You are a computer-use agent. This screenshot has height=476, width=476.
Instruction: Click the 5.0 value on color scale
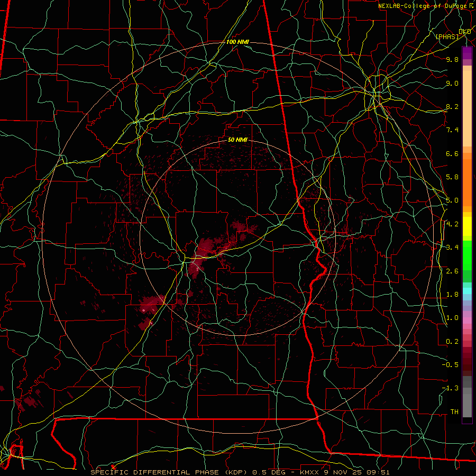coord(452,200)
